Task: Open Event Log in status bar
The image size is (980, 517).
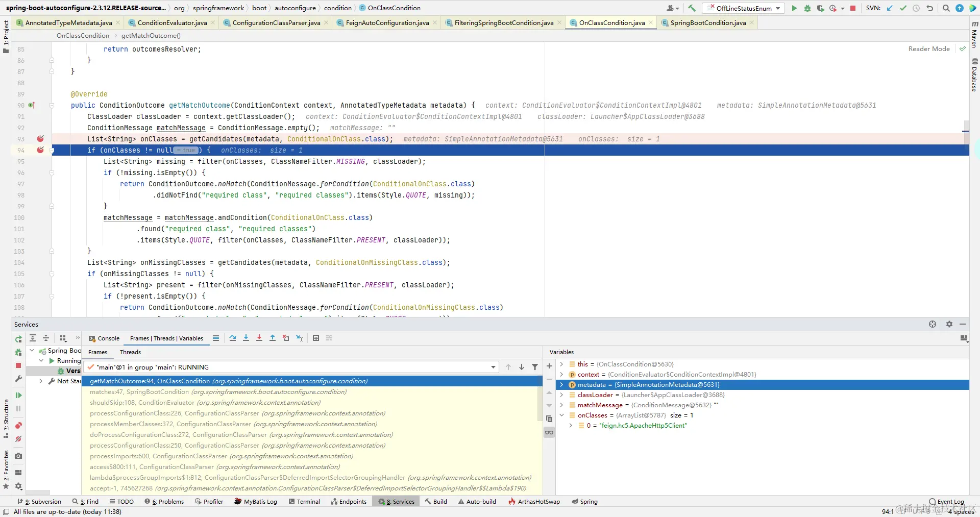Action: pyautogui.click(x=946, y=502)
